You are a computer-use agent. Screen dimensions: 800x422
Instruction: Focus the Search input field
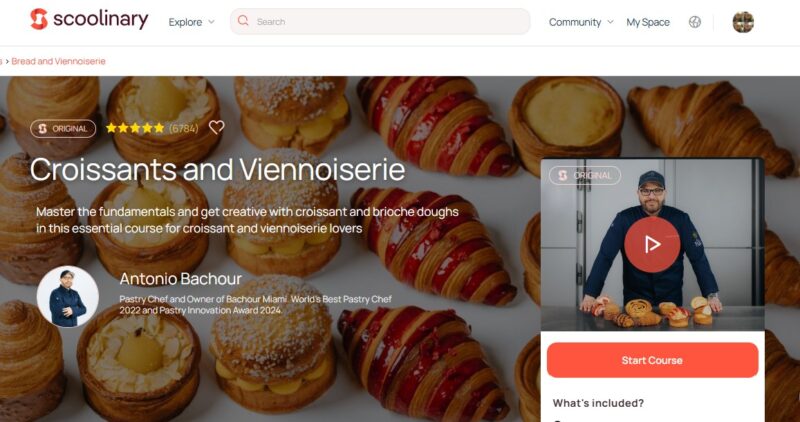(380, 21)
